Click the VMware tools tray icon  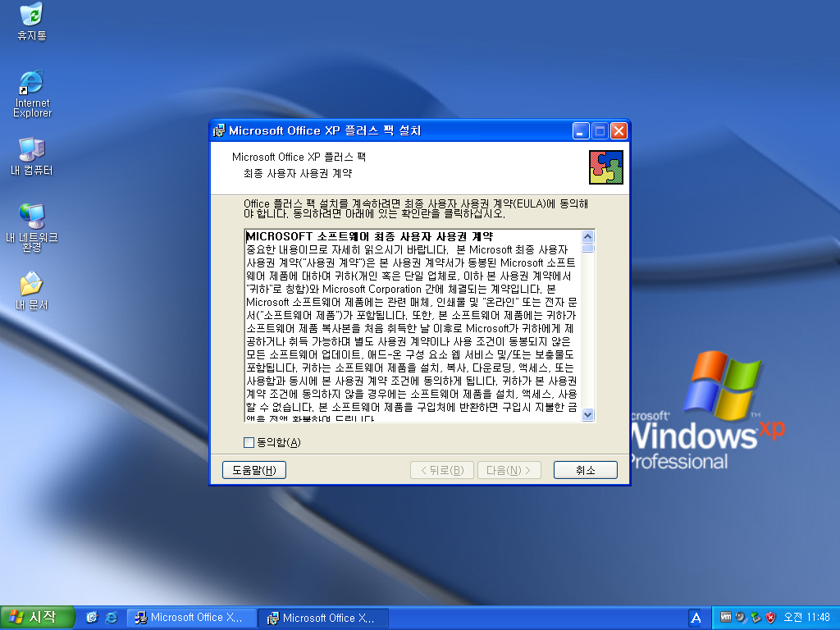tap(725, 617)
